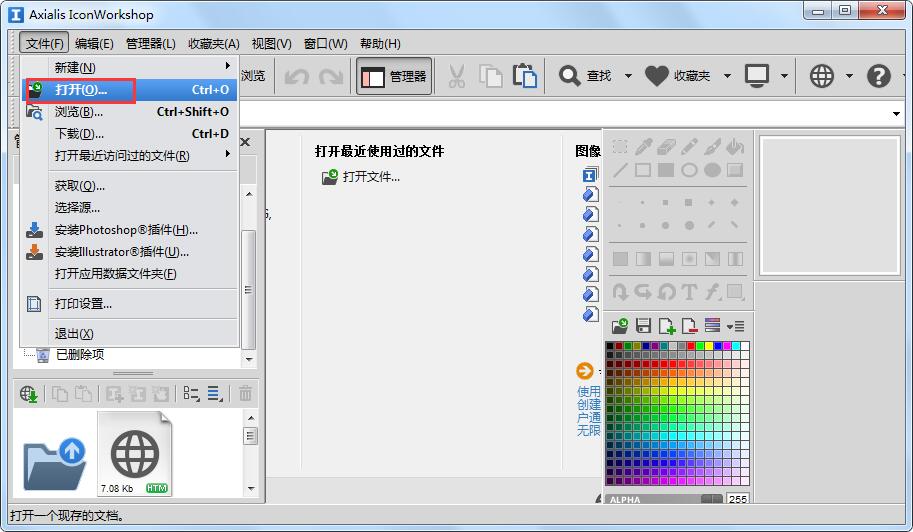Select the filled ellipse tool
The image size is (913, 532).
point(712,170)
